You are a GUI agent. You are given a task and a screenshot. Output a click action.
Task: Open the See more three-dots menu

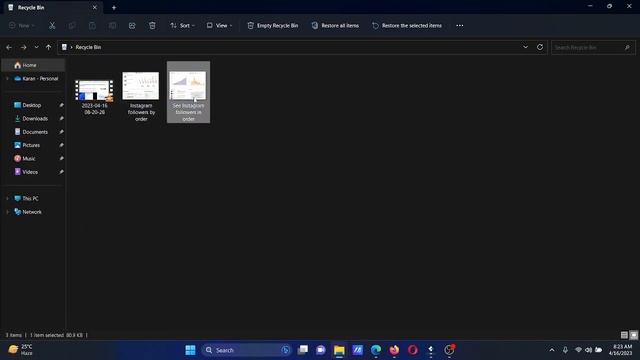(x=460, y=25)
